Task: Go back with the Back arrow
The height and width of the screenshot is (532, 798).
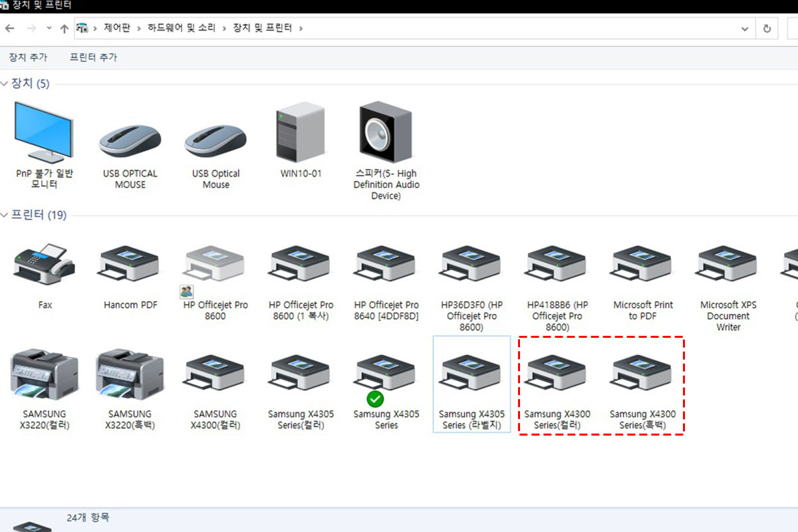Action: 10,29
